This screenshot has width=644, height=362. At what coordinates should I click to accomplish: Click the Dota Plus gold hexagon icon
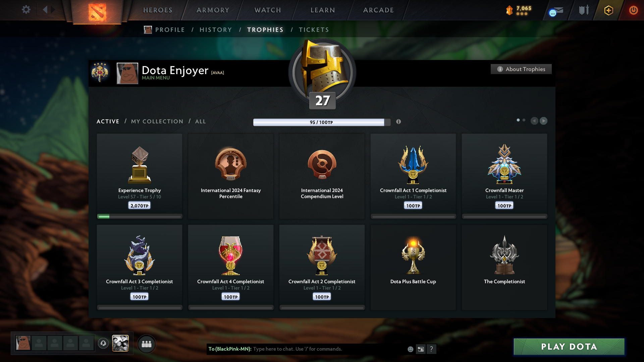pos(608,10)
